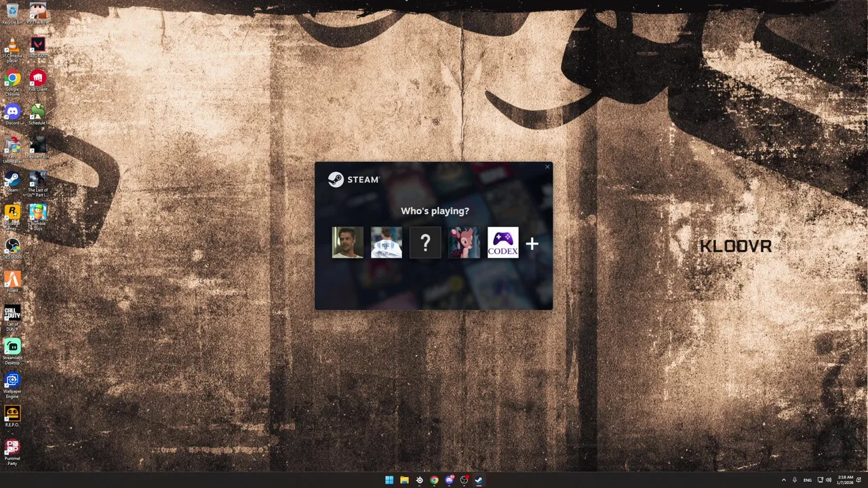
Task: Select the first Steam profile with man's photo
Action: pyautogui.click(x=347, y=243)
